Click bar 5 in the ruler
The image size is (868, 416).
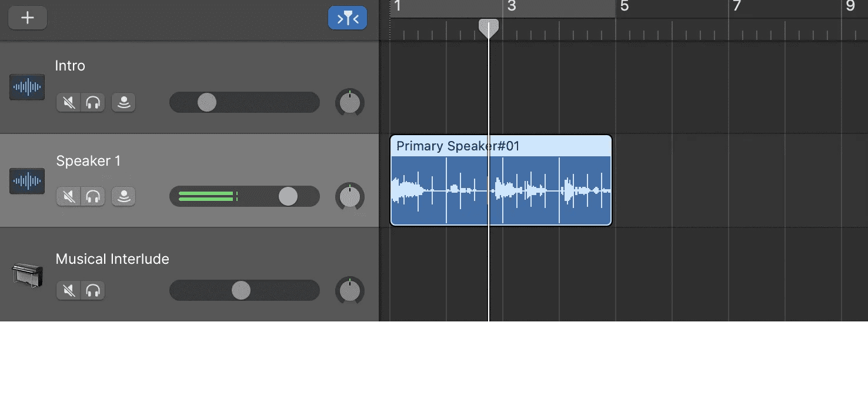coord(625,7)
